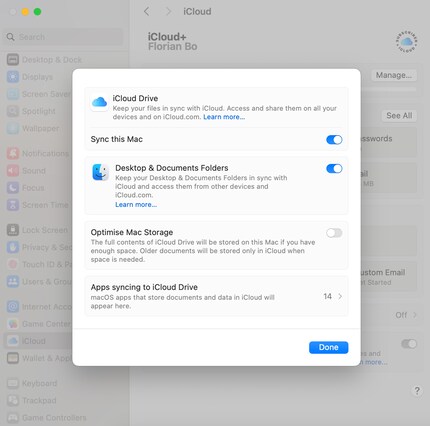Expand the Off chevron row in iCloud window

point(414,315)
